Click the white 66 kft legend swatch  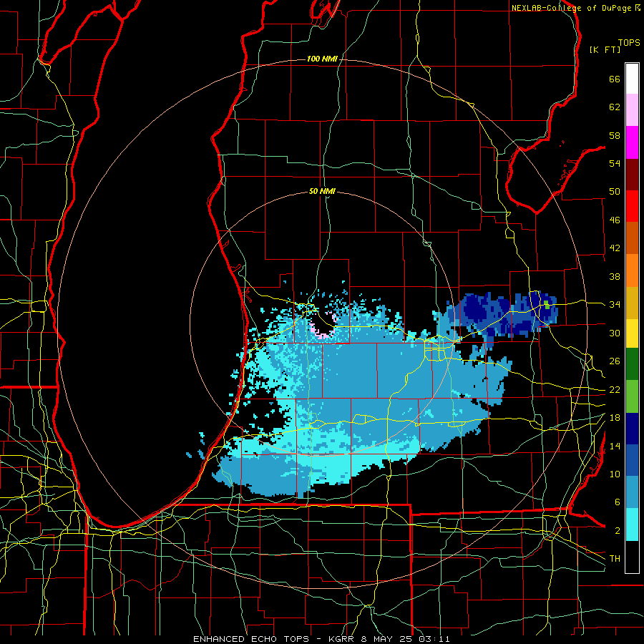tap(632, 79)
